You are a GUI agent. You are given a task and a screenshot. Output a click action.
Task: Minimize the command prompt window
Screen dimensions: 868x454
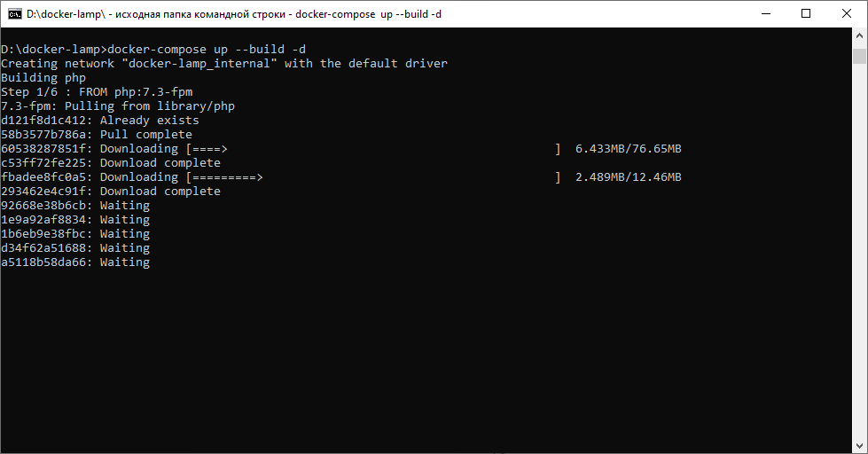764,13
